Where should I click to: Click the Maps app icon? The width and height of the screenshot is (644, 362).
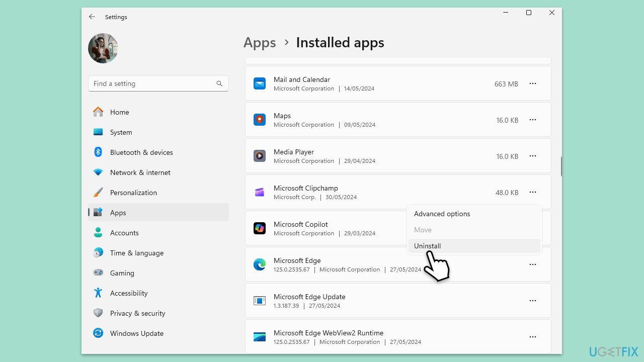click(x=260, y=120)
